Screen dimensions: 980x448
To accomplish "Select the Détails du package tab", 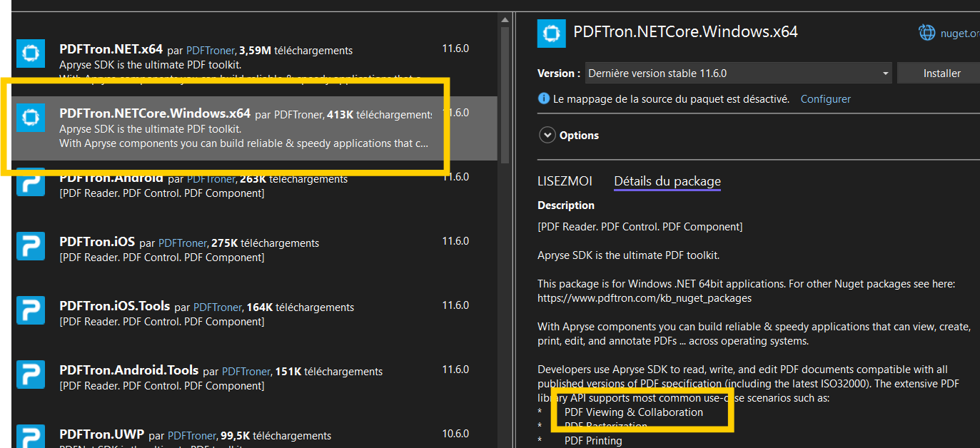I will tap(667, 181).
